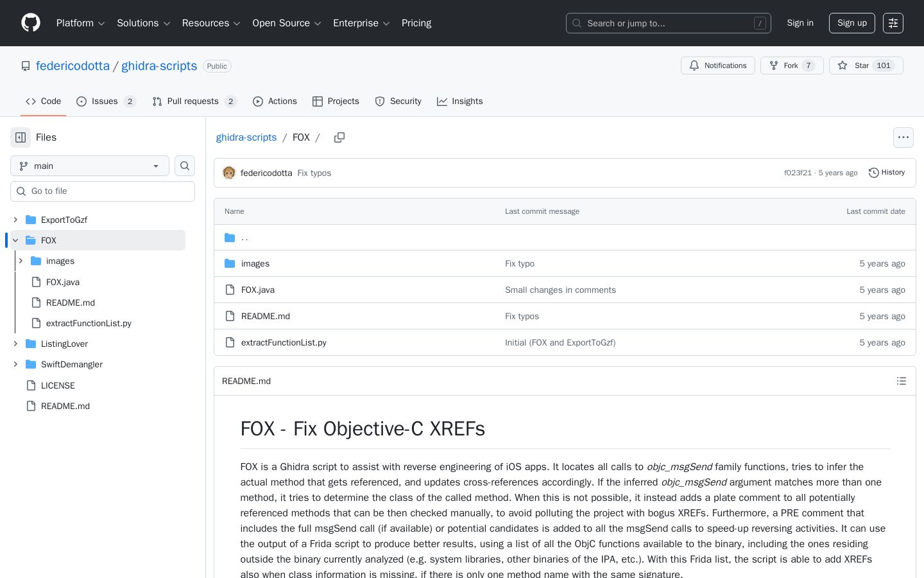924x578 pixels.
Task: Copy the FOX path to clipboard
Action: click(x=339, y=137)
